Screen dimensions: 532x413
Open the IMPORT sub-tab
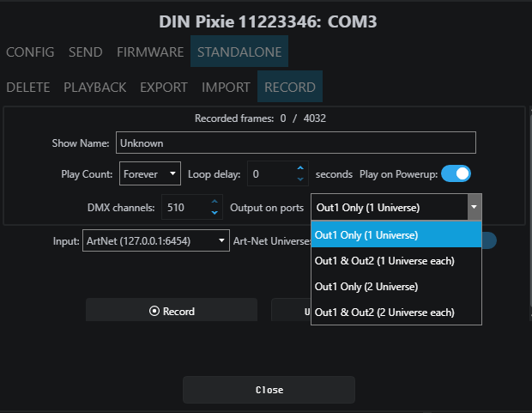(x=226, y=88)
